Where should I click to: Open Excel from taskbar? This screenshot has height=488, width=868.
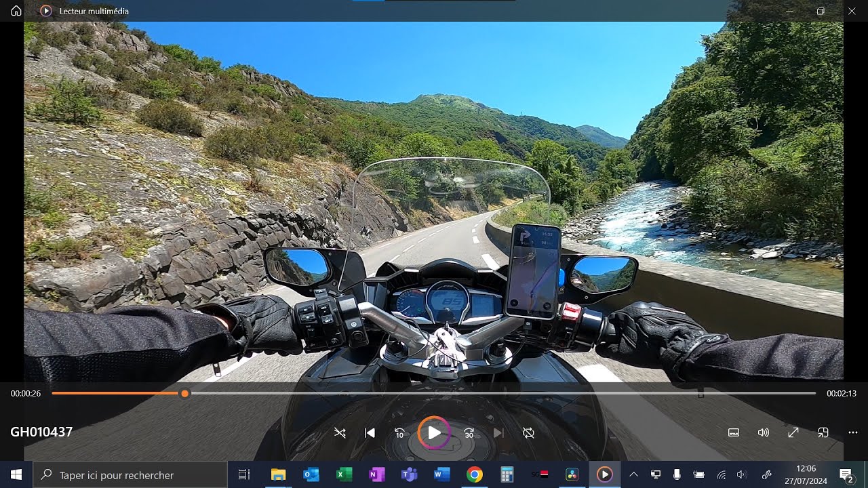(x=344, y=474)
